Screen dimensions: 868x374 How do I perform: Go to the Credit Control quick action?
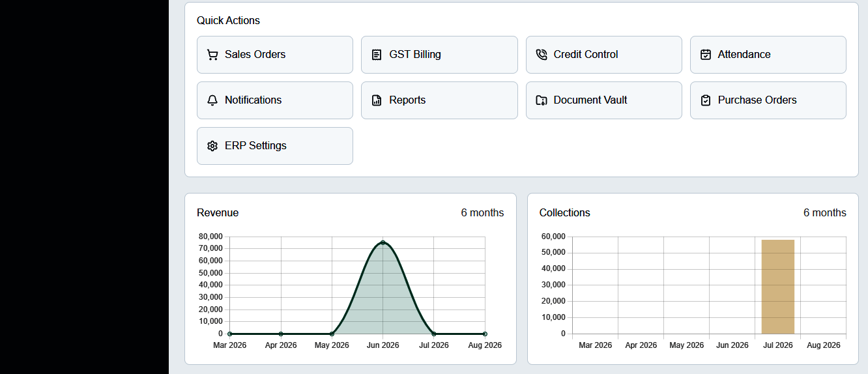point(604,55)
